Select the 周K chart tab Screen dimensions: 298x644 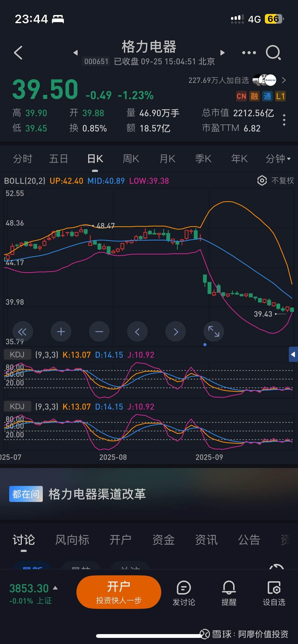[131, 159]
